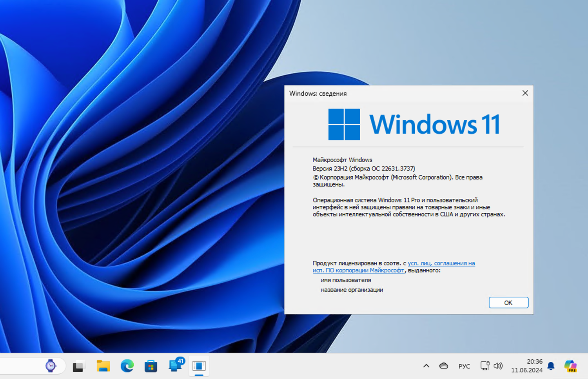Viewport: 588px width, 379px height.
Task: Focus the active winver window on the taskbar
Action: tap(199, 366)
